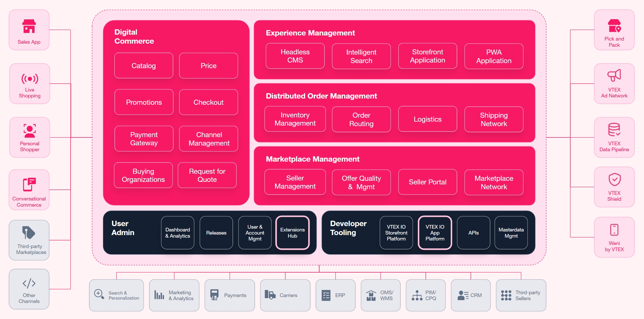The image size is (644, 319).
Task: Click the broadcast icon above Live Shopping
Action: coord(30,79)
